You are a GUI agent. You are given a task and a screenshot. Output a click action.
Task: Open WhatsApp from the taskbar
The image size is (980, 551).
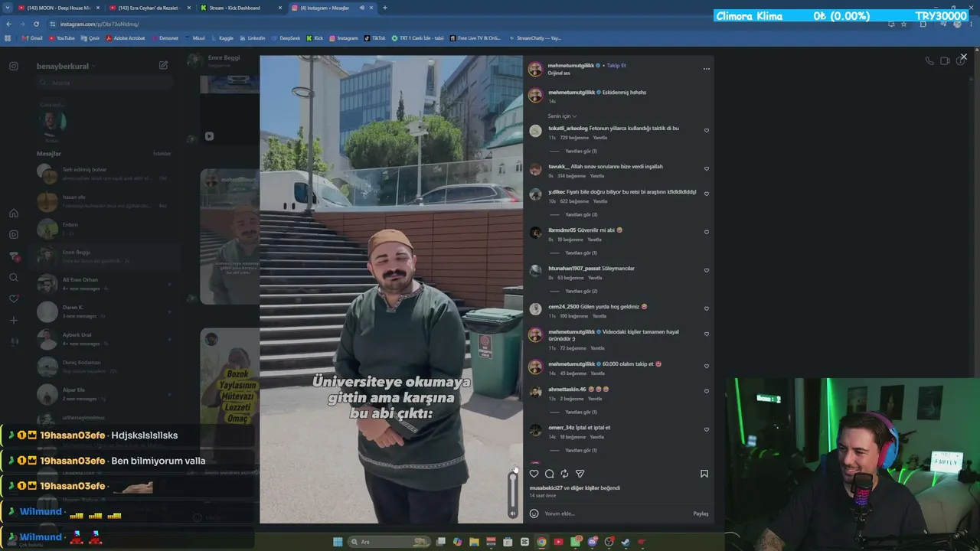[x=575, y=542]
